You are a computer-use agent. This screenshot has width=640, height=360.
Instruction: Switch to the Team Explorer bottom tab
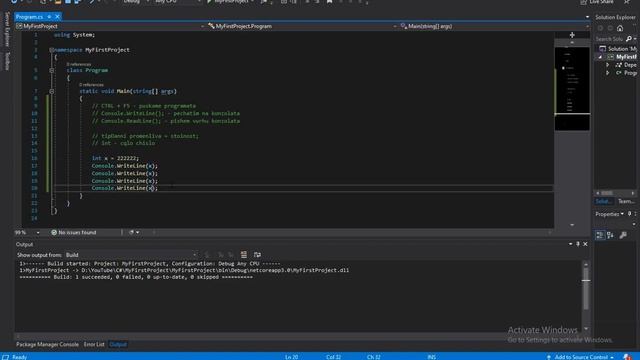[x=627, y=201]
